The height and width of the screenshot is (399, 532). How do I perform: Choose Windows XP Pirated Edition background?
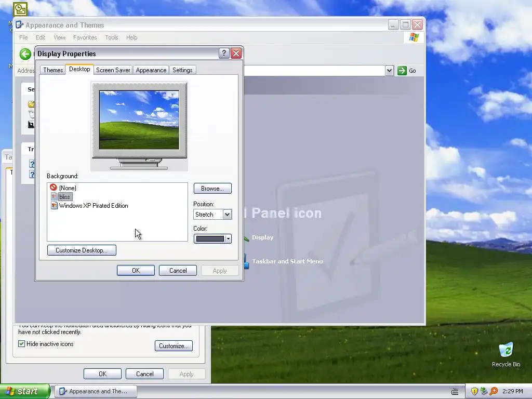tap(89, 206)
